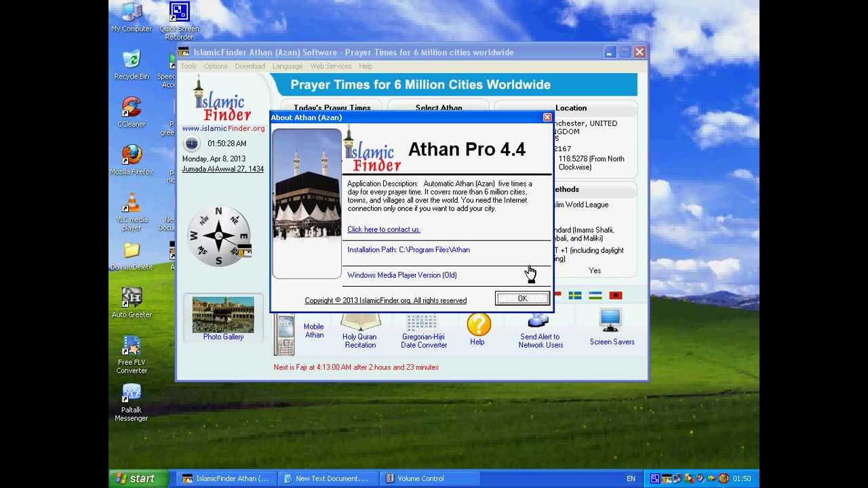Viewport: 868px width, 488px height.
Task: Click the Quick Screen Recorder tray icon
Action: point(654,479)
